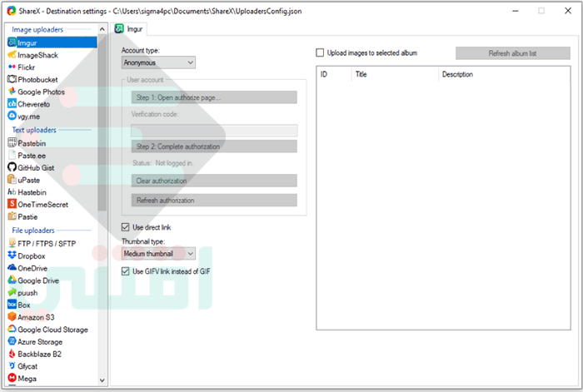Click the Clear authorization button
Viewport: 583px width, 392px height.
(x=214, y=181)
